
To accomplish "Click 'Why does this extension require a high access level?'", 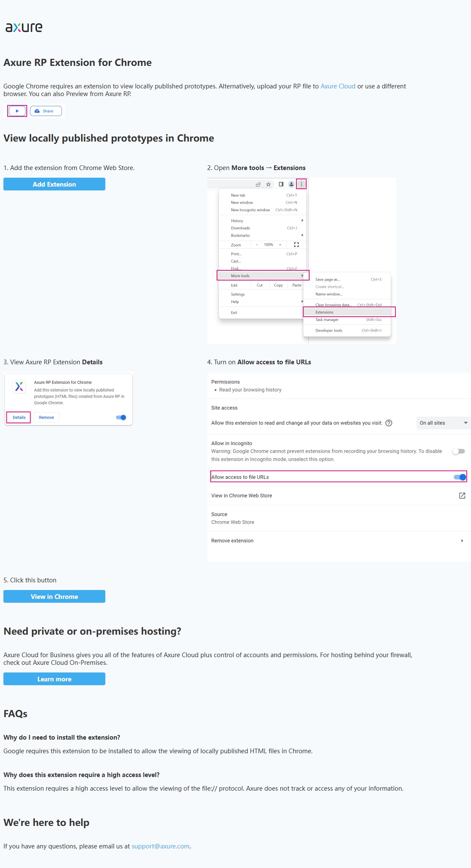I will click(82, 775).
